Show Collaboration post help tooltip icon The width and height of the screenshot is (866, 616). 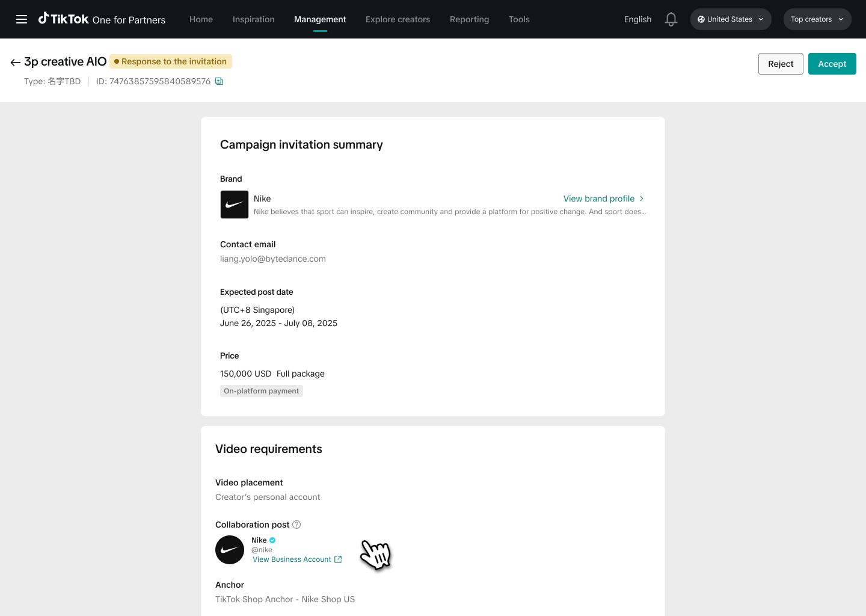click(x=296, y=525)
